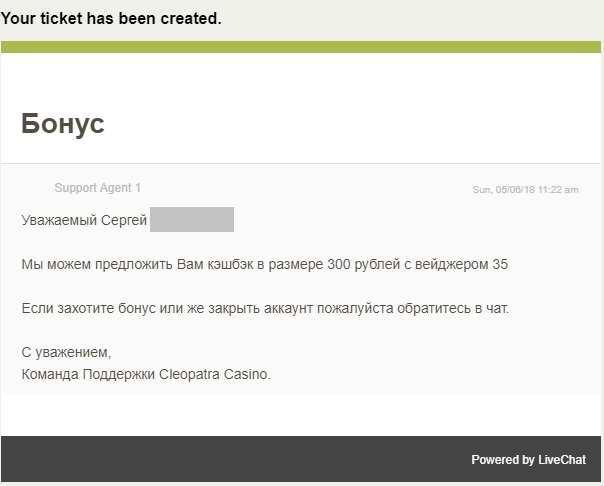This screenshot has height=486, width=604.
Task: Click the Support Agent 1 sender name
Action: coord(97,188)
